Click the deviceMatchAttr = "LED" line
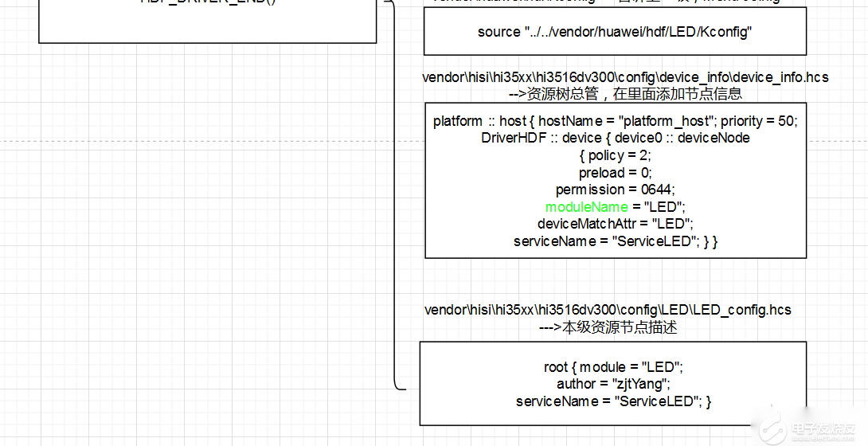 (615, 224)
